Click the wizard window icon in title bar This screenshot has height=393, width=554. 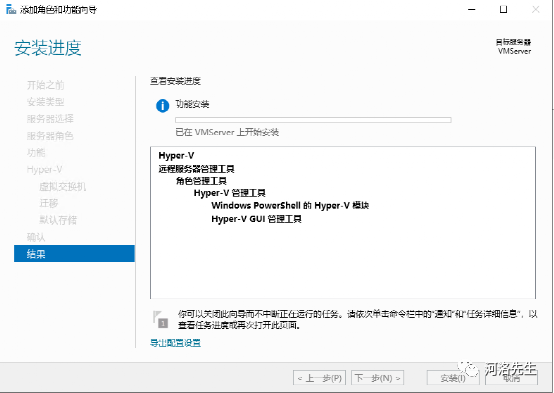click(x=11, y=10)
